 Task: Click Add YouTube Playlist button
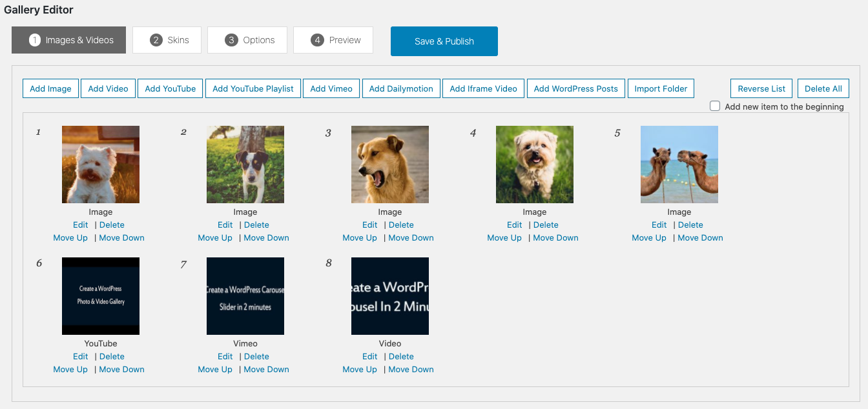tap(253, 88)
